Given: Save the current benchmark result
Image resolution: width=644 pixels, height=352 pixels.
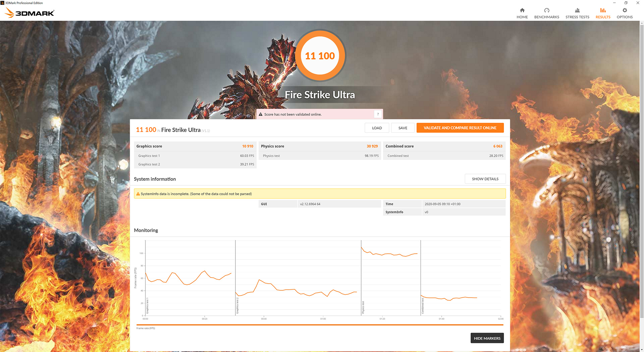Looking at the screenshot, I should 402,128.
